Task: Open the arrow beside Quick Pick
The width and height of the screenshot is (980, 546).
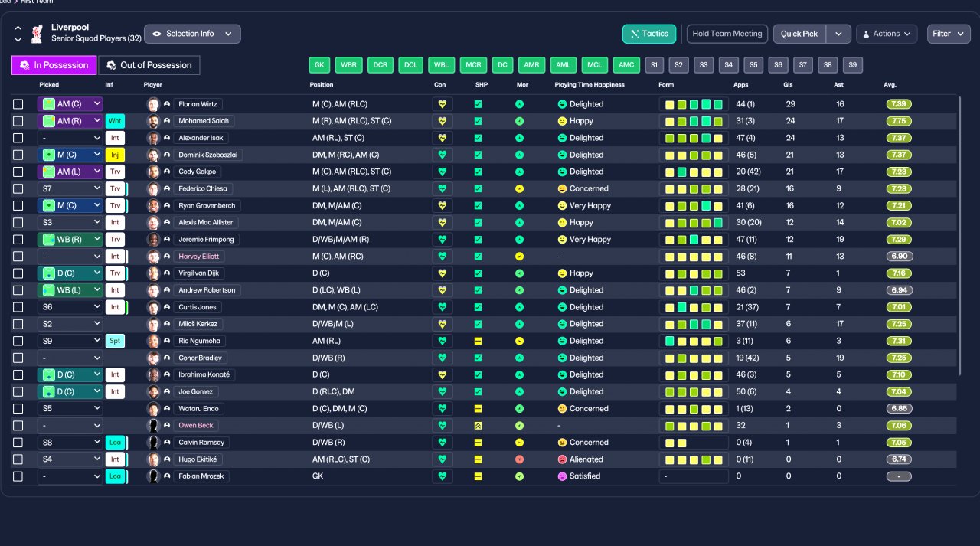Action: point(839,34)
